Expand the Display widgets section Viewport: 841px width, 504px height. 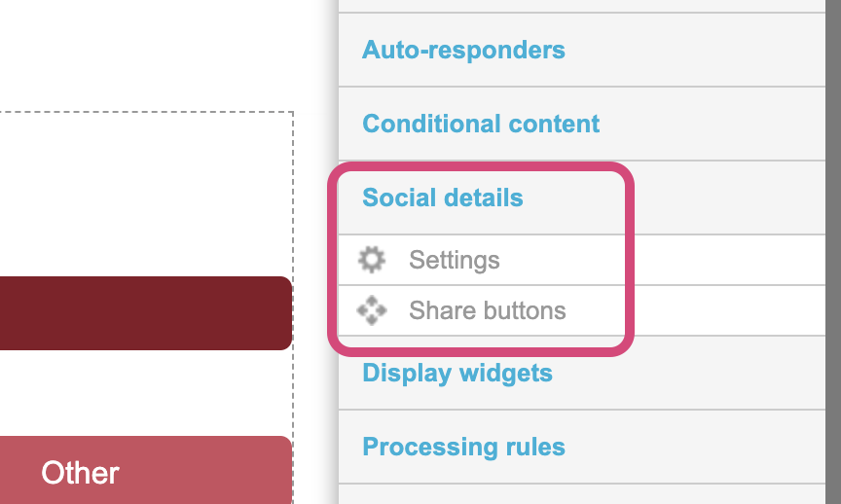coord(457,374)
